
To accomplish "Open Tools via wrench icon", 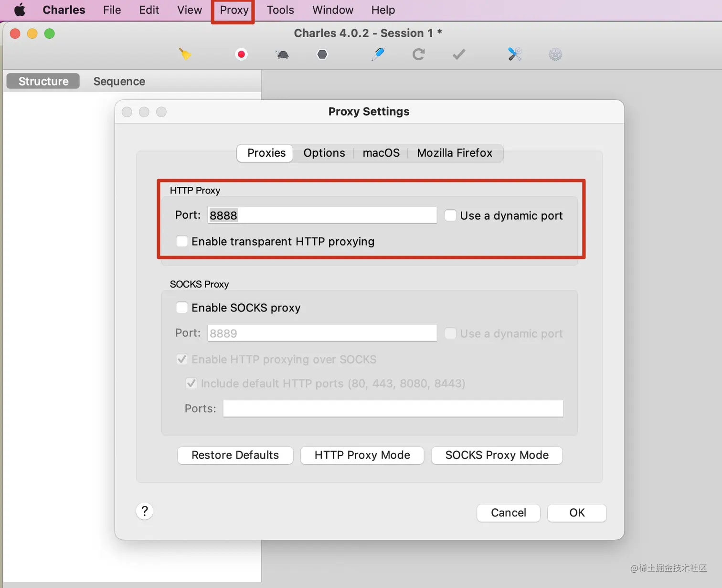I will [515, 54].
